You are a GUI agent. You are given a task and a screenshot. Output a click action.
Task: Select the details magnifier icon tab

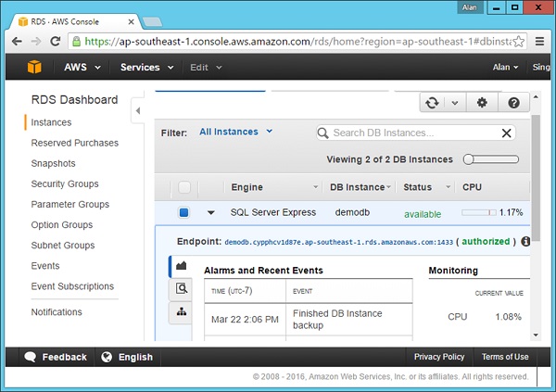pyautogui.click(x=180, y=289)
